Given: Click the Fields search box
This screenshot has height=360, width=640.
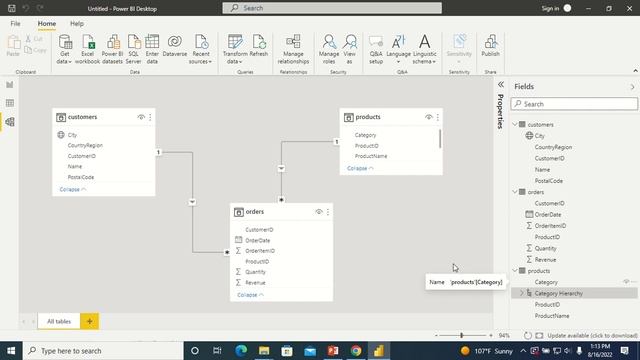Looking at the screenshot, I should (x=574, y=104).
